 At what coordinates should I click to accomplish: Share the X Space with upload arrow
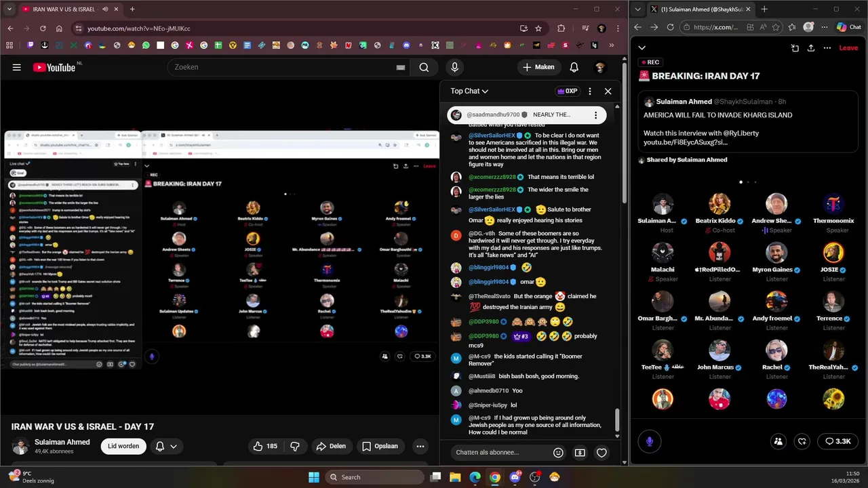(x=811, y=48)
